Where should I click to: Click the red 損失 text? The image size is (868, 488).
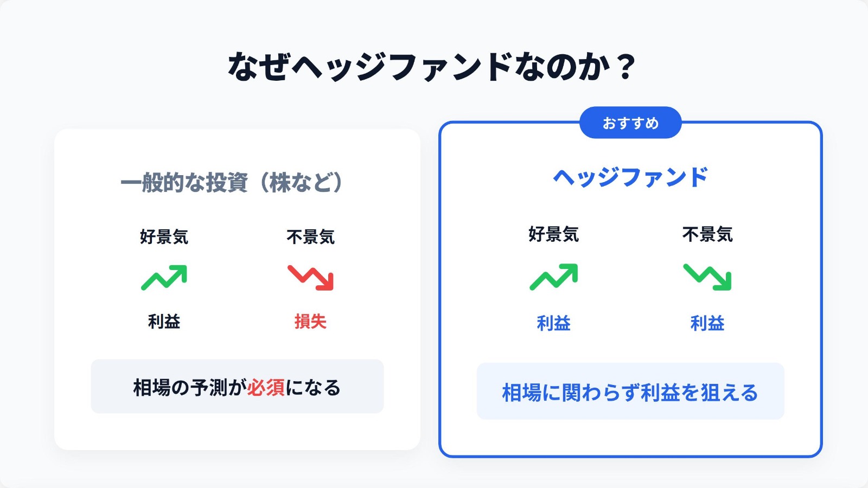coord(310,322)
